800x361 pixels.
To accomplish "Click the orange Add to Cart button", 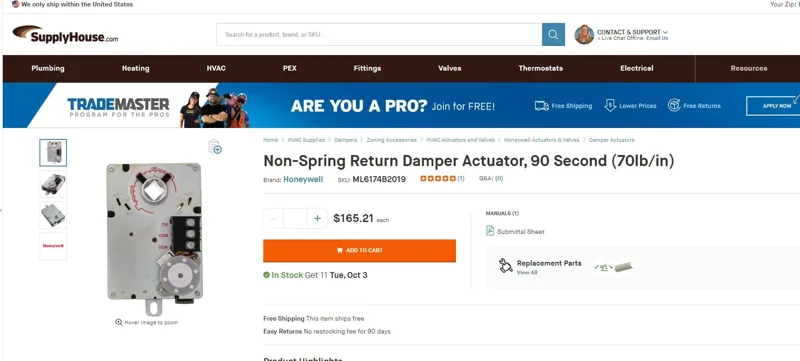I will (359, 250).
